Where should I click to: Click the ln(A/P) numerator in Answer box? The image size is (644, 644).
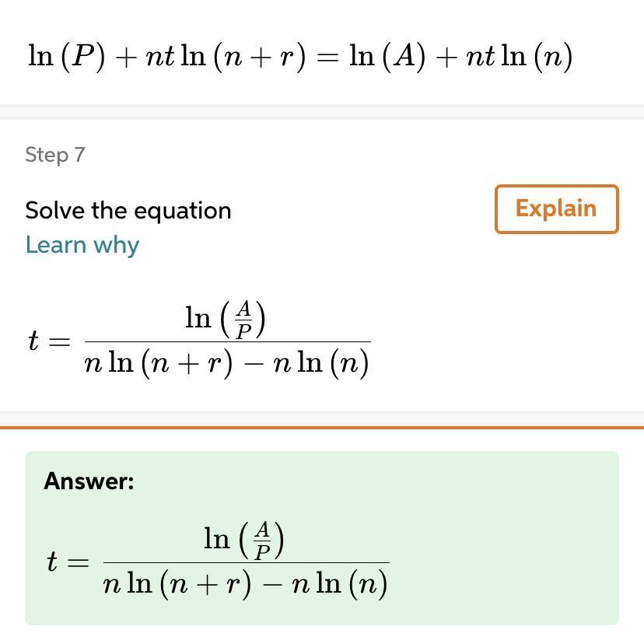244,540
